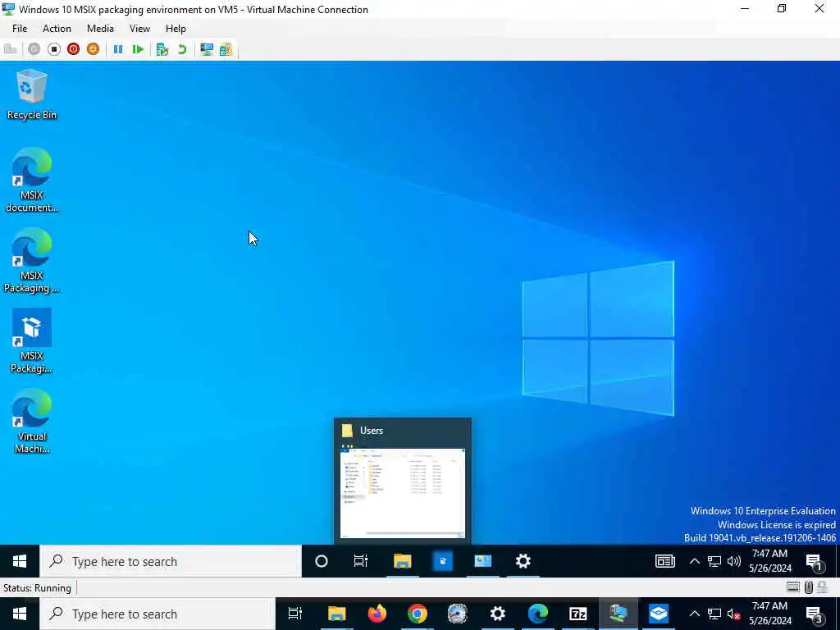Open 7-Zip from host taskbar

pos(578,614)
